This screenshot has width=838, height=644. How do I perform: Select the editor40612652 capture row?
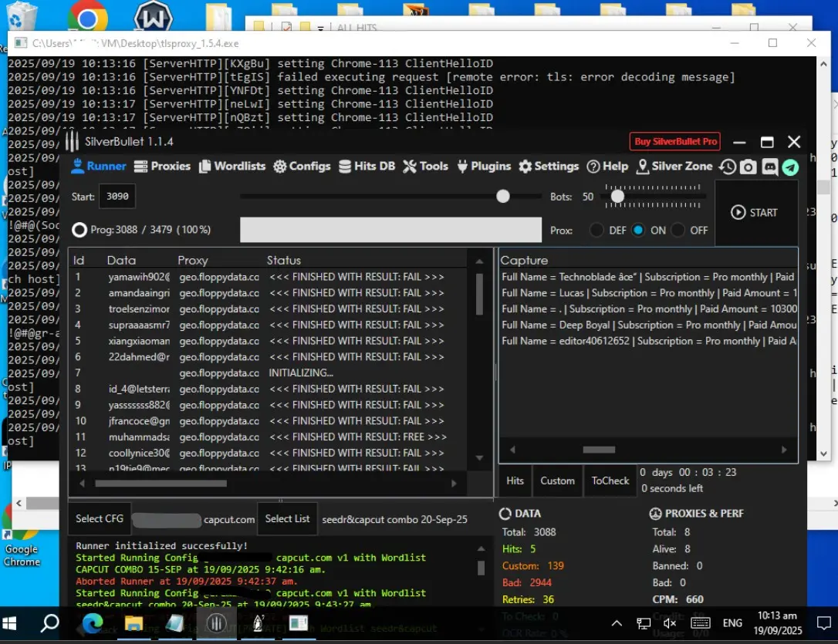pos(647,341)
